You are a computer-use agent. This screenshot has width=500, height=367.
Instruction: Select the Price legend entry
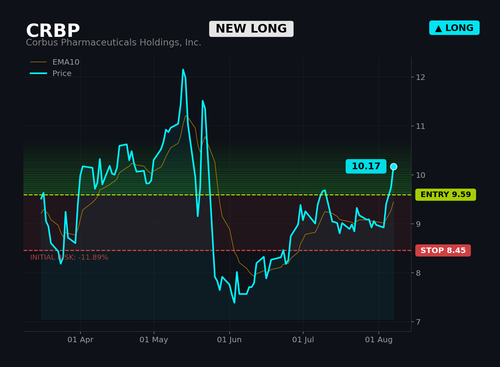[x=51, y=73]
